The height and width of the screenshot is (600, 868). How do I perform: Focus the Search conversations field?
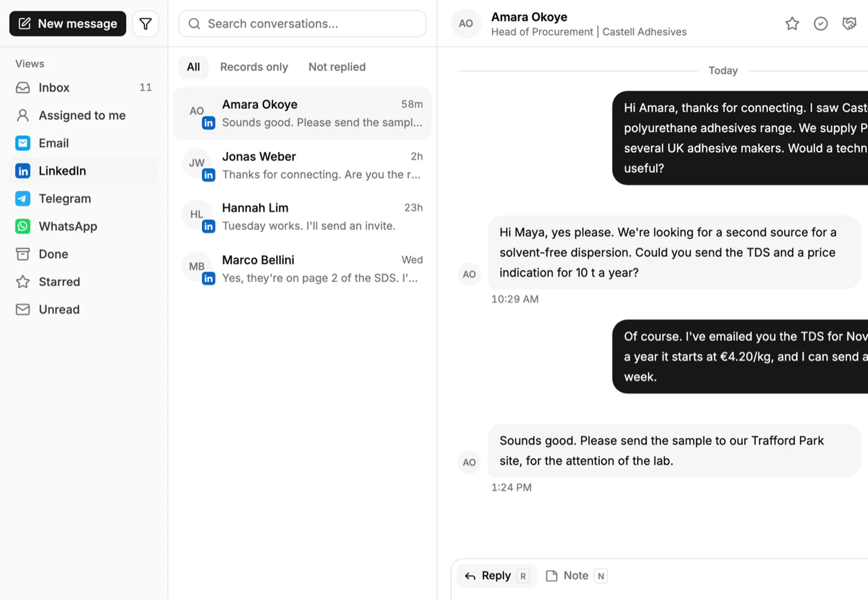(x=302, y=24)
